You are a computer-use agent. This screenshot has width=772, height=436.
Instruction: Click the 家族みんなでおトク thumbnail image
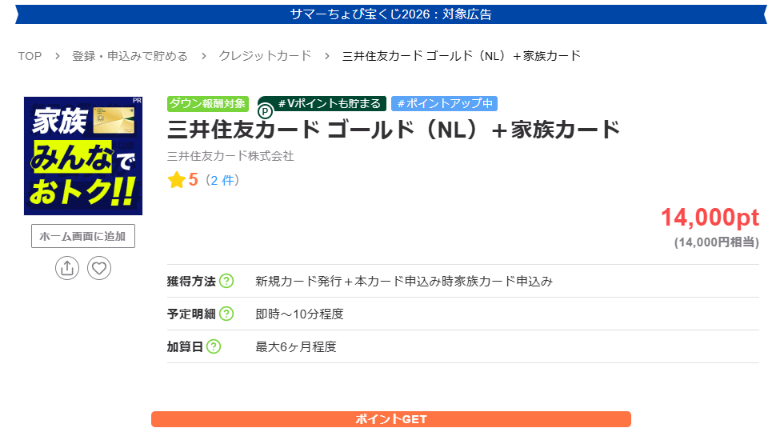(83, 156)
